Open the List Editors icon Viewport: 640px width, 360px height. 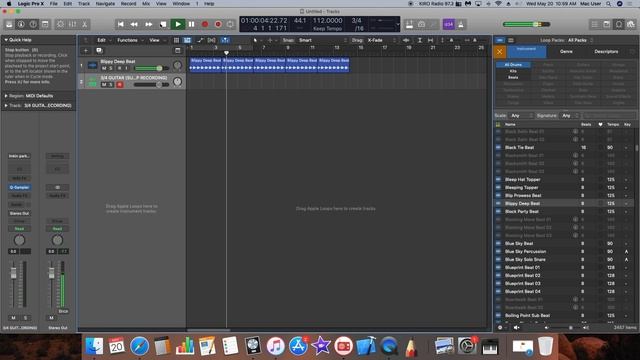pyautogui.click(x=595, y=24)
